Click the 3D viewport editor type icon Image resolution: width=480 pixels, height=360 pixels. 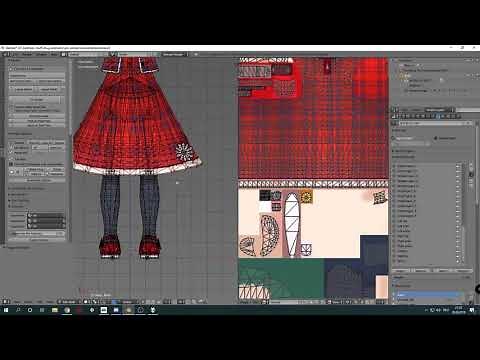(6, 302)
